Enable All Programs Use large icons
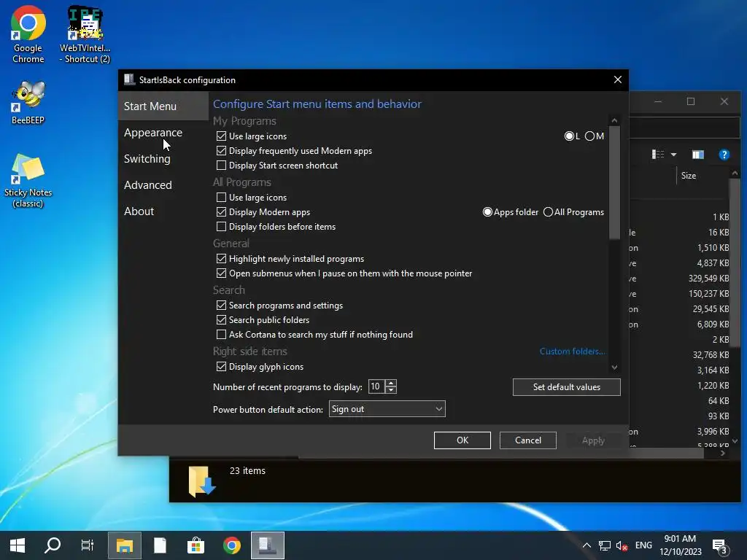Screen dimensions: 747x560 coord(221,197)
